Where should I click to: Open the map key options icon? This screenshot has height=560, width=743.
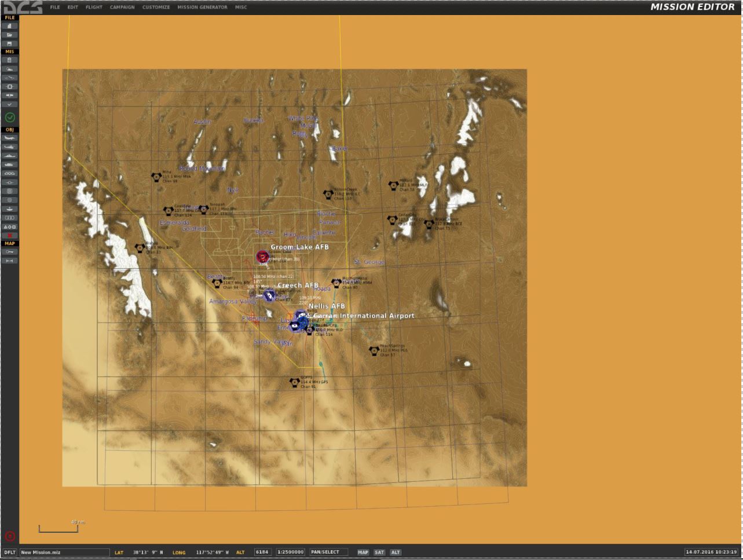click(x=10, y=252)
